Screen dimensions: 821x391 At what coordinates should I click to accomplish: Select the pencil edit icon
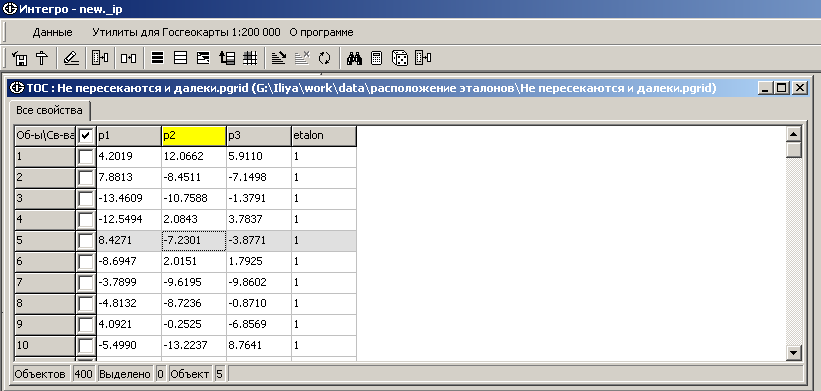[71, 58]
